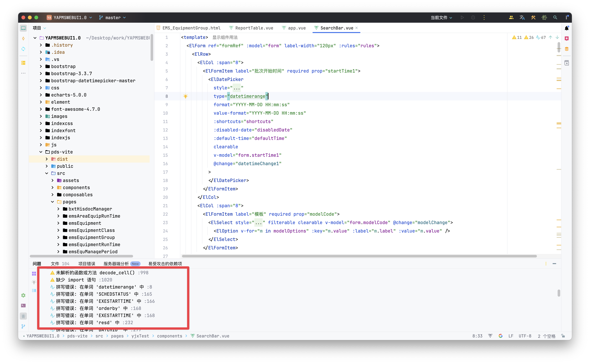This screenshot has height=364, width=590.
Task: Click the left sidebar sync arrows icon
Action: [x=23, y=49]
